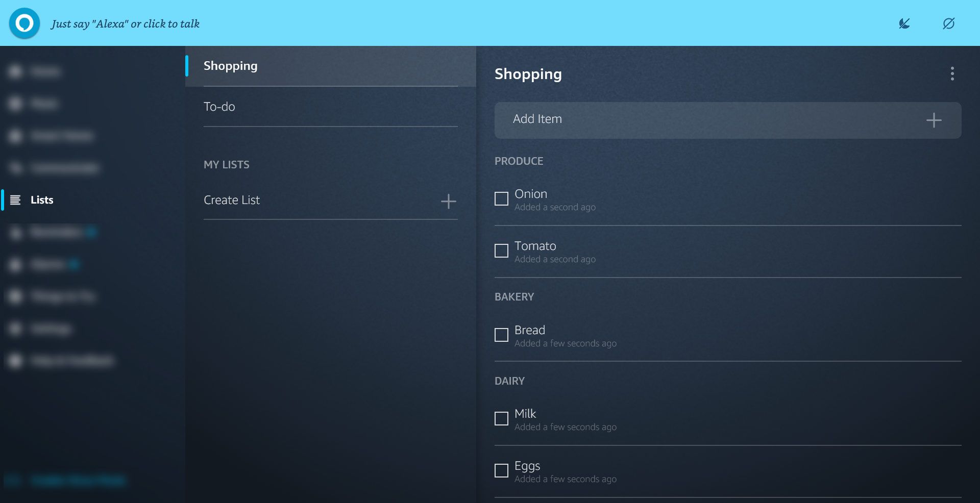Screen dimensions: 980x503
Task: Click 'Added a few seconds ago' under Eggs
Action: pyautogui.click(x=566, y=479)
